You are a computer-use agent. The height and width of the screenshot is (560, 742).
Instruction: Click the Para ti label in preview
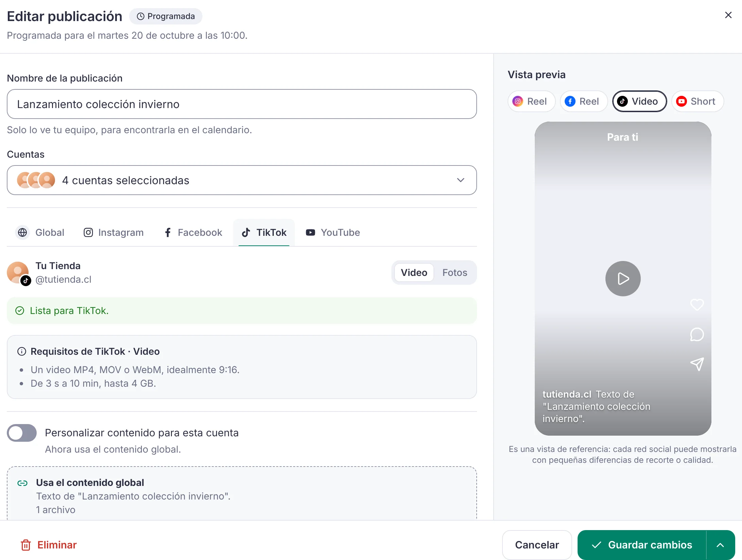point(623,137)
